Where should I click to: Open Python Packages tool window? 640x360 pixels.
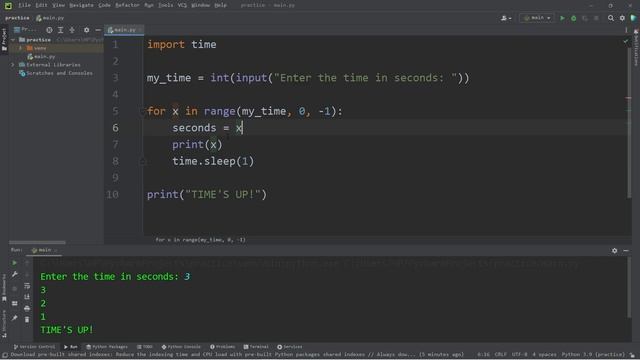[107, 347]
